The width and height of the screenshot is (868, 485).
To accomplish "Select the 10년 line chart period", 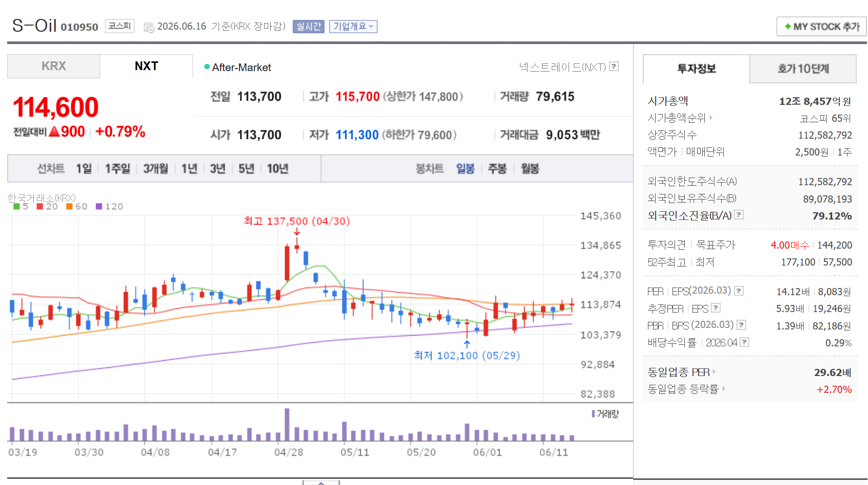I will [x=278, y=169].
